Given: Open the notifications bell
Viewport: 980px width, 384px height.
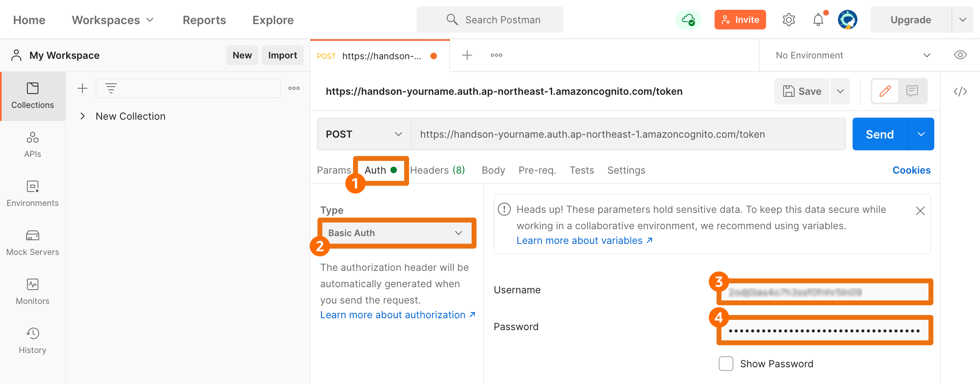Looking at the screenshot, I should (x=818, y=20).
